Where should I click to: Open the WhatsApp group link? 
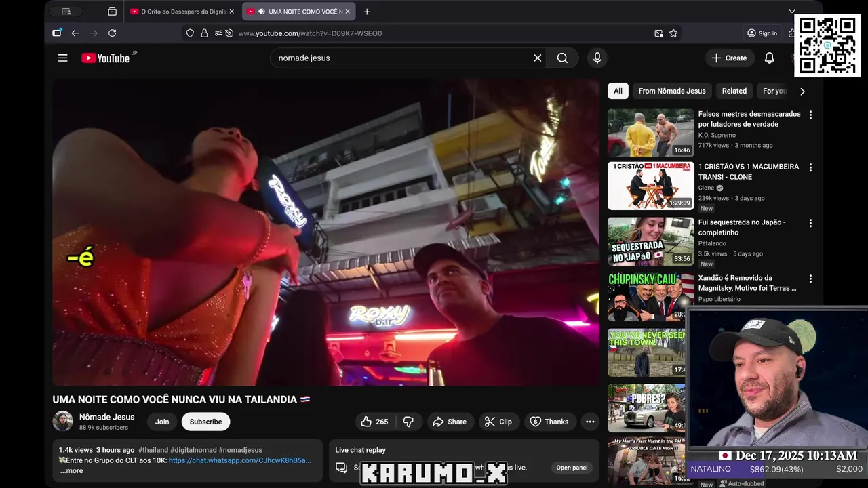240,460
